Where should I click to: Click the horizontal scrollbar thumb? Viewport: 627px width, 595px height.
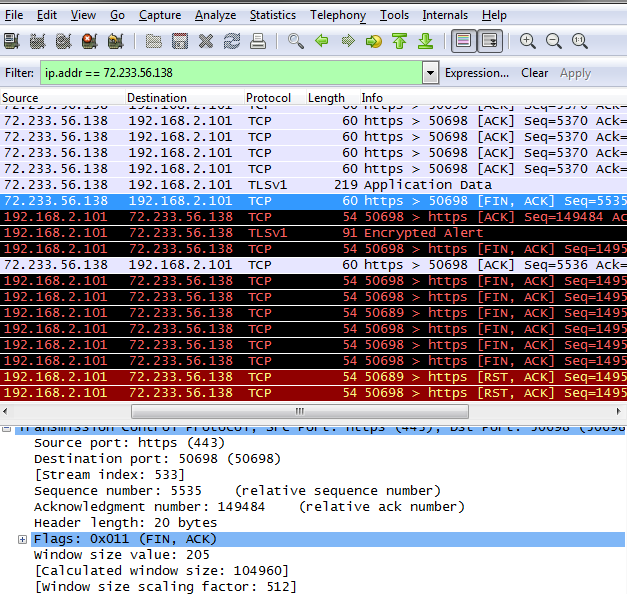coord(300,411)
